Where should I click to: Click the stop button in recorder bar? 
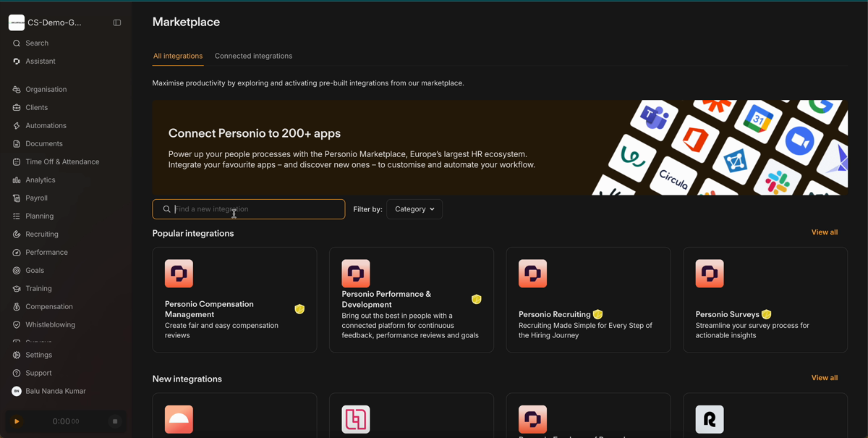pos(115,421)
